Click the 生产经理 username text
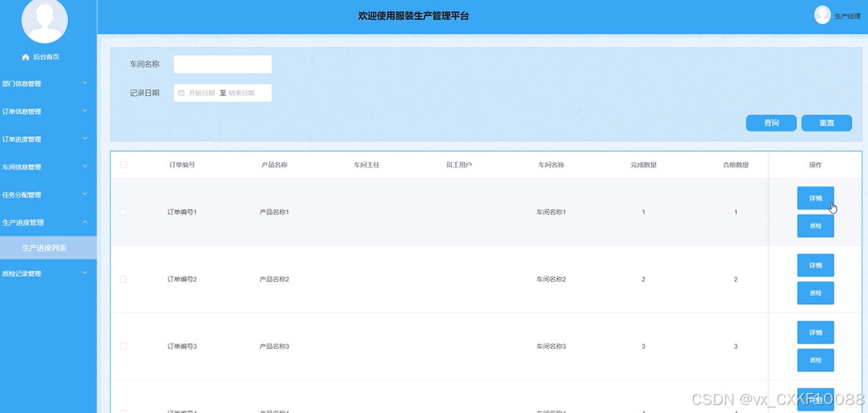 click(x=847, y=17)
